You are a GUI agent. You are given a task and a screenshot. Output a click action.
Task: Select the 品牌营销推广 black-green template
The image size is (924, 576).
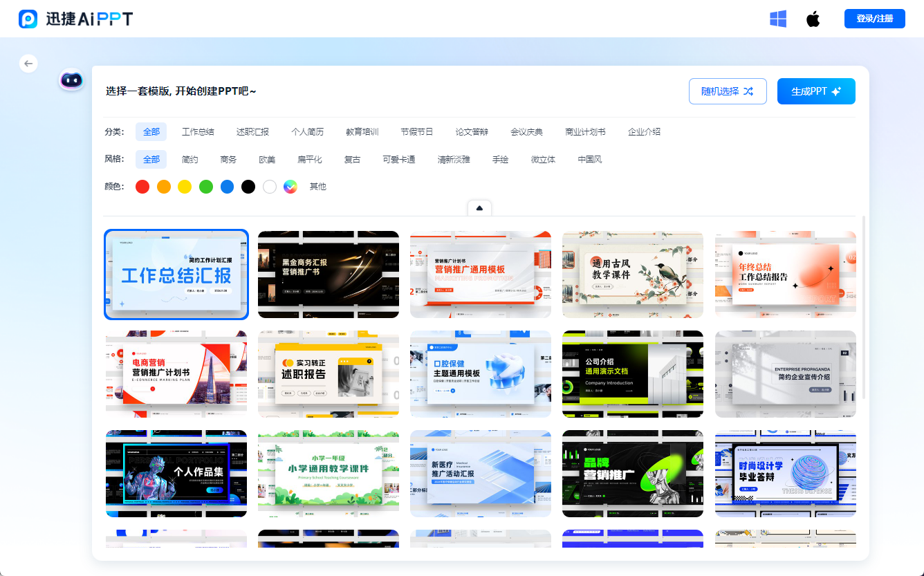tap(633, 474)
